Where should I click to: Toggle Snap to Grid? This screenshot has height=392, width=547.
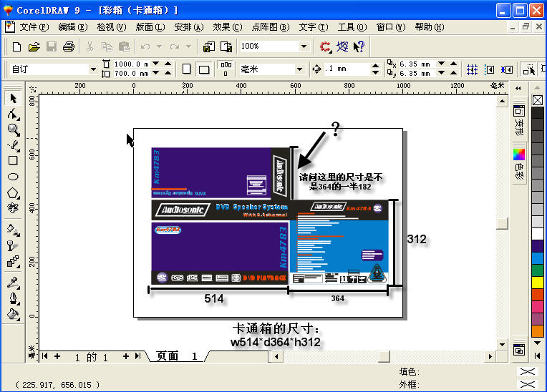pyautogui.click(x=472, y=69)
